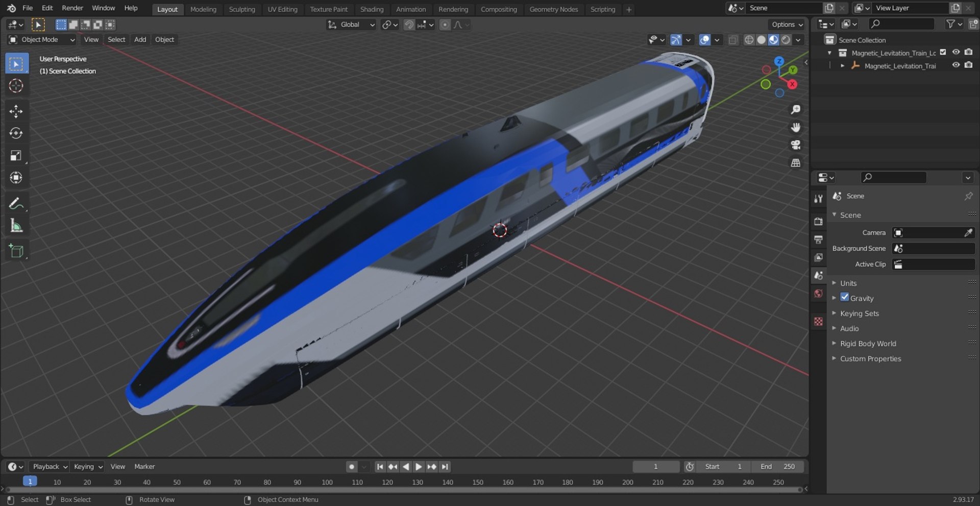Open the Object Mode dropdown
The width and height of the screenshot is (980, 506).
click(x=42, y=40)
